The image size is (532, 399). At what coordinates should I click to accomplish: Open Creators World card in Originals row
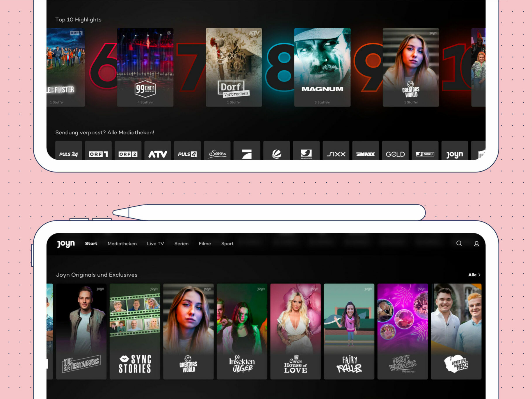tap(188, 331)
